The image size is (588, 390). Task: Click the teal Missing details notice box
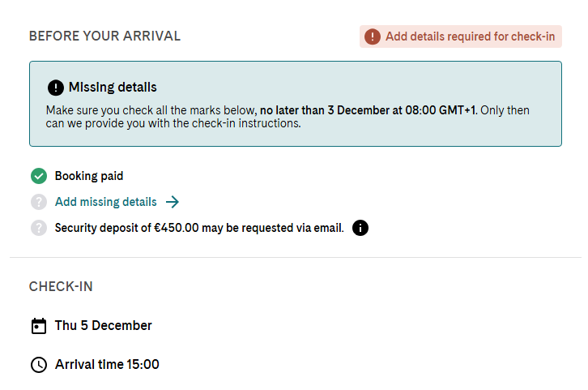[x=296, y=104]
